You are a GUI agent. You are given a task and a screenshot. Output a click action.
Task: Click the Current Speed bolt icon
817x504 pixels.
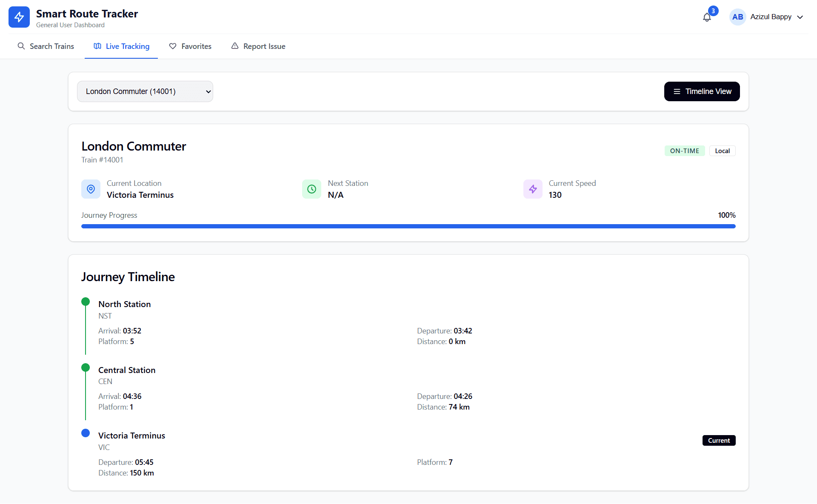533,189
